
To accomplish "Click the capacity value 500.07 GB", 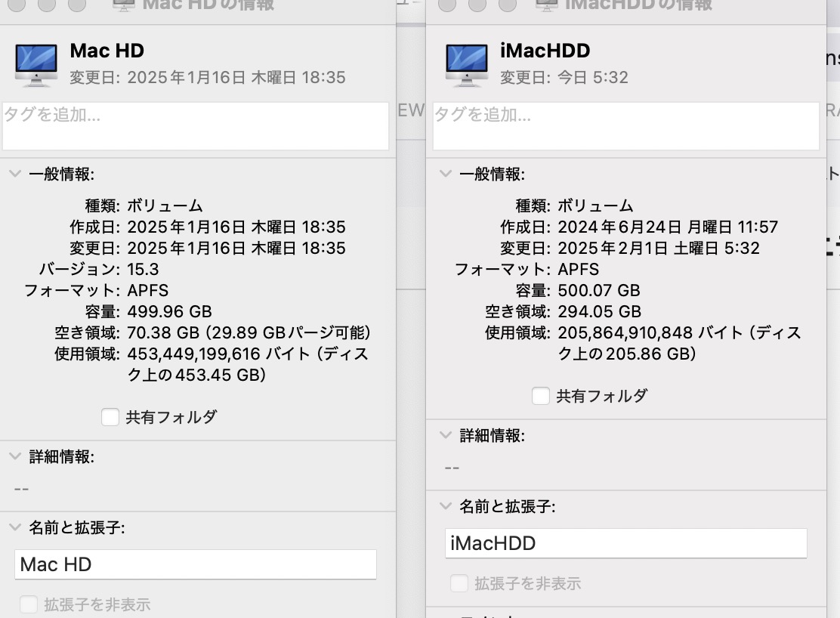I will (599, 291).
